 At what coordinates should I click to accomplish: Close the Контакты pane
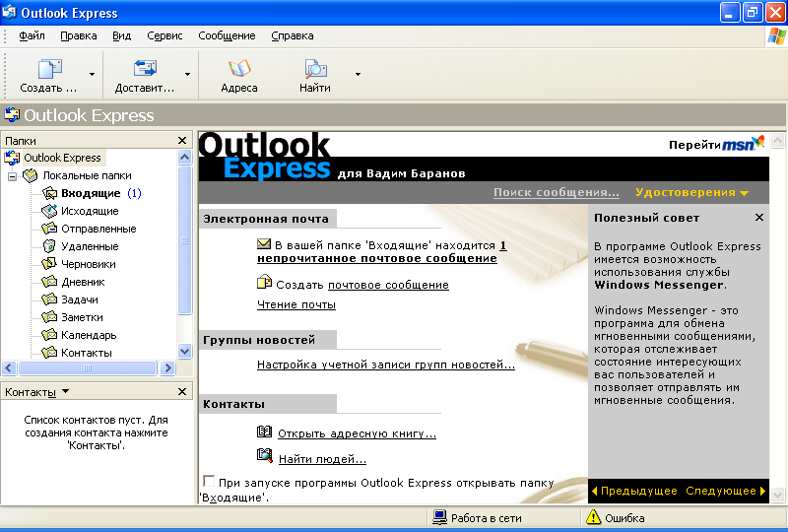pos(182,391)
